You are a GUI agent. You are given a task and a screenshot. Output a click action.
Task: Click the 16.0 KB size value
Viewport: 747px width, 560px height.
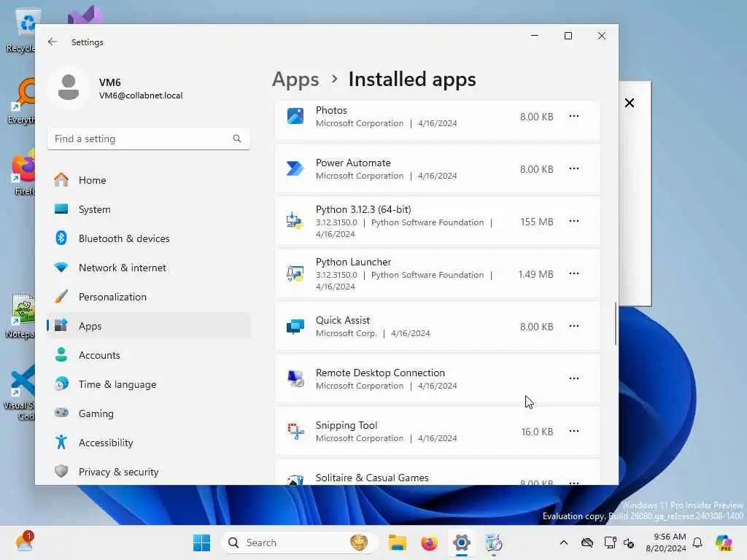tap(537, 432)
